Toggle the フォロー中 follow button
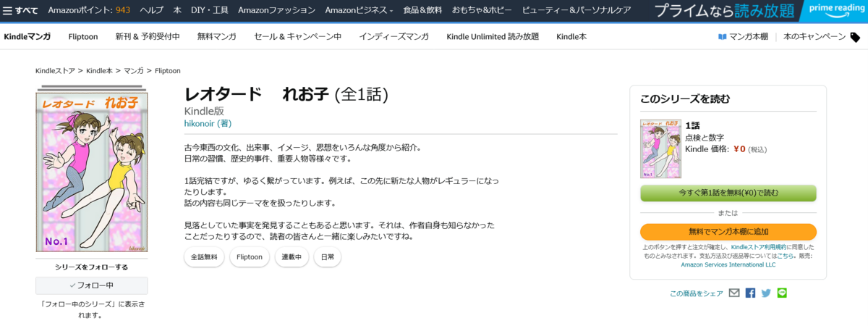Viewport: 868px width, 326px height. pos(92,285)
